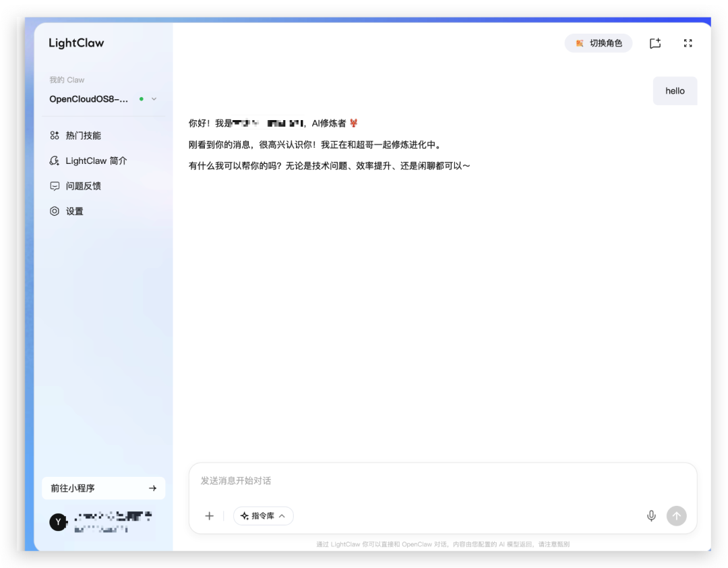Focus the 发送消息开始对话 input field
The image size is (728, 568).
(442, 480)
